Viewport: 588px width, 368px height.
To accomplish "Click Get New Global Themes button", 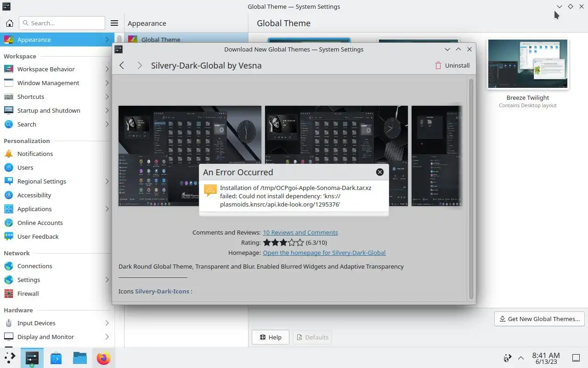I will click(x=539, y=319).
